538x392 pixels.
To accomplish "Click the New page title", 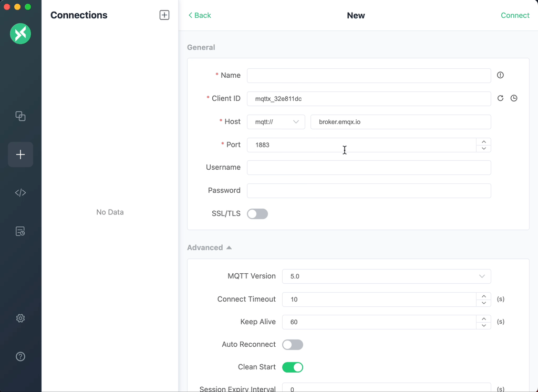I will click(356, 15).
